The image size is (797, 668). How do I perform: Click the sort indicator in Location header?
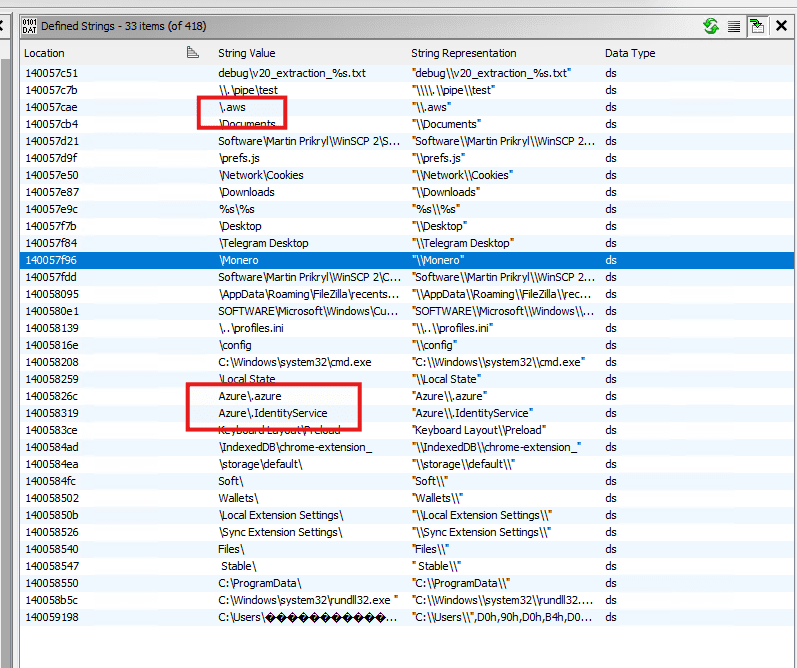tap(193, 52)
